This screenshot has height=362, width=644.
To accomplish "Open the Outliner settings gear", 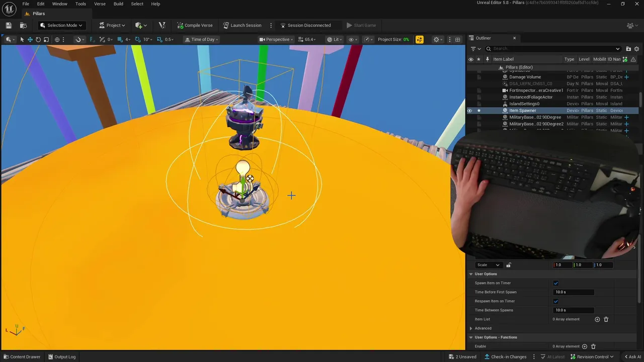I will (x=637, y=49).
